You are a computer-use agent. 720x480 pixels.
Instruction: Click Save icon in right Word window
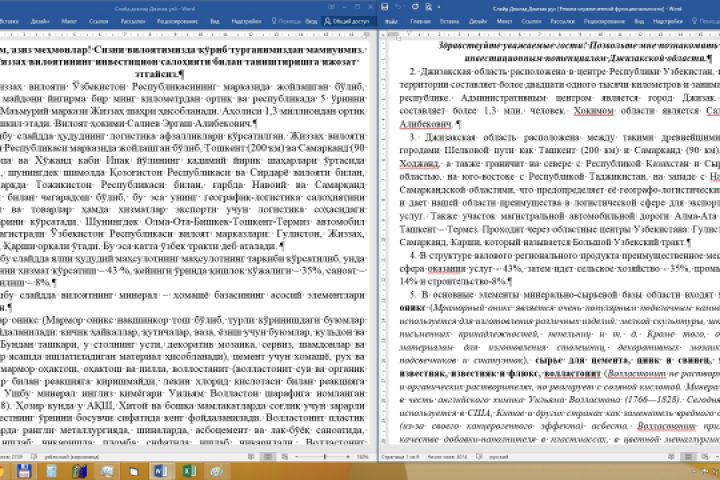(x=385, y=7)
